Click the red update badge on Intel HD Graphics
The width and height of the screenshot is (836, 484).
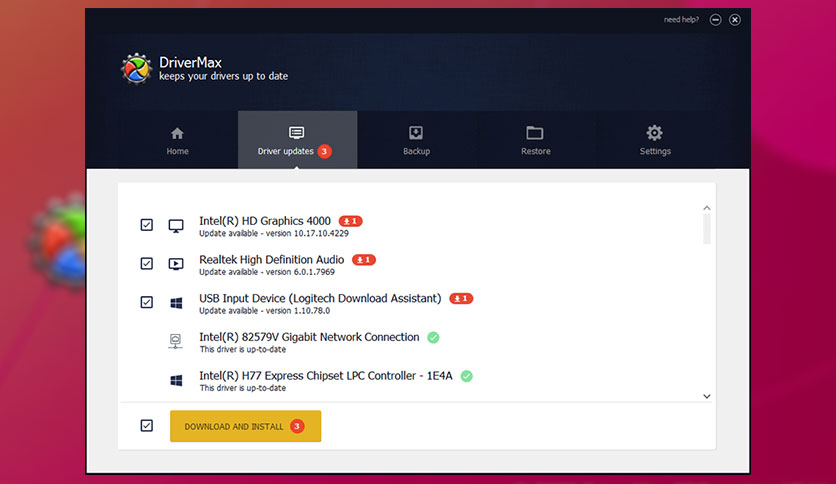pyautogui.click(x=350, y=221)
